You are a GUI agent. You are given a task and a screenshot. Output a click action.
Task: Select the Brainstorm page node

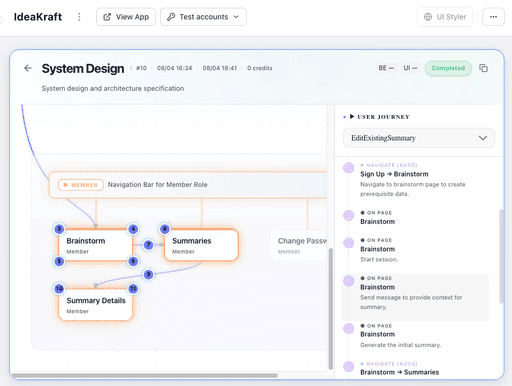96,245
